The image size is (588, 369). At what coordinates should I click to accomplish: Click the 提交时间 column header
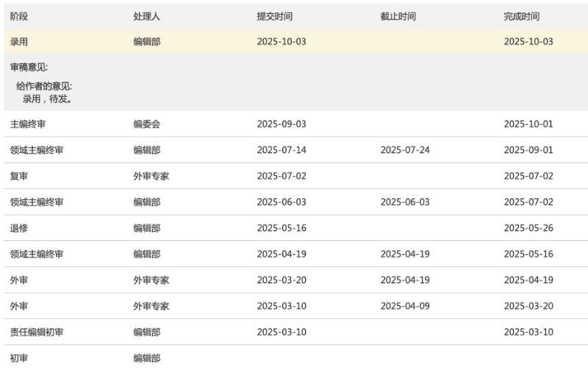275,16
